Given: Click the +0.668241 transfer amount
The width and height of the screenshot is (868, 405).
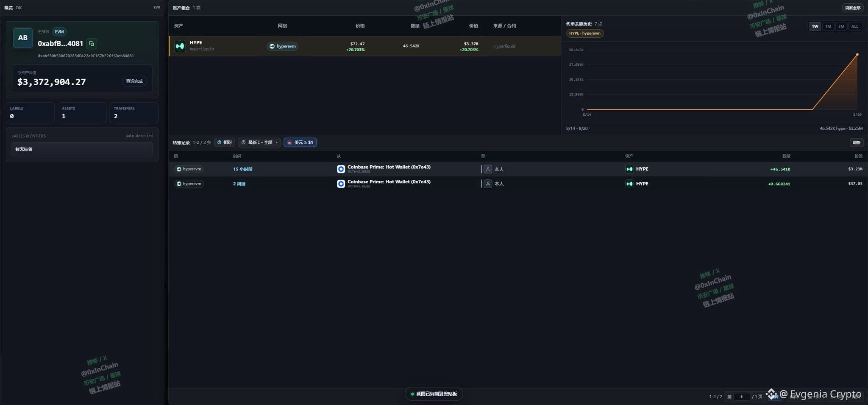Looking at the screenshot, I should pyautogui.click(x=779, y=184).
